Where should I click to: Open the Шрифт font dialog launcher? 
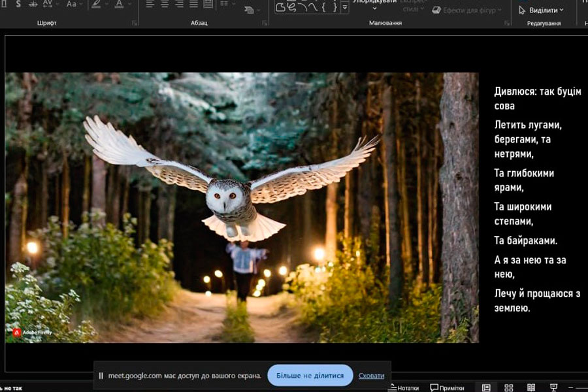coord(135,23)
